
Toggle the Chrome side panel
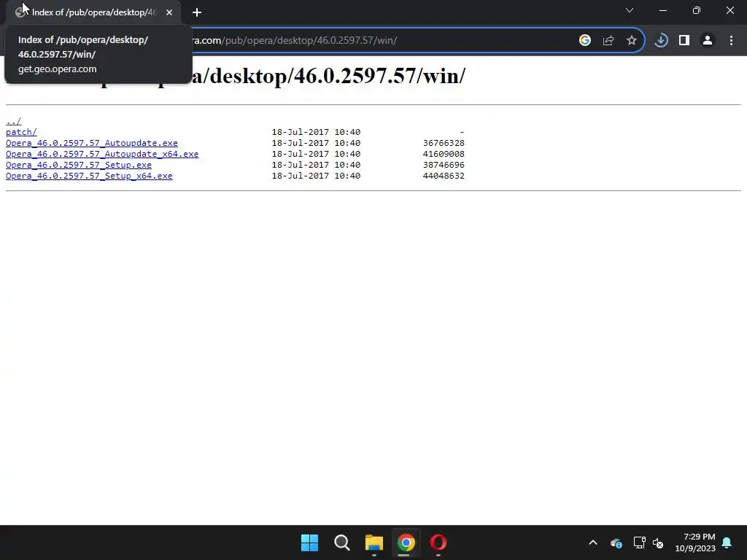[x=684, y=41]
